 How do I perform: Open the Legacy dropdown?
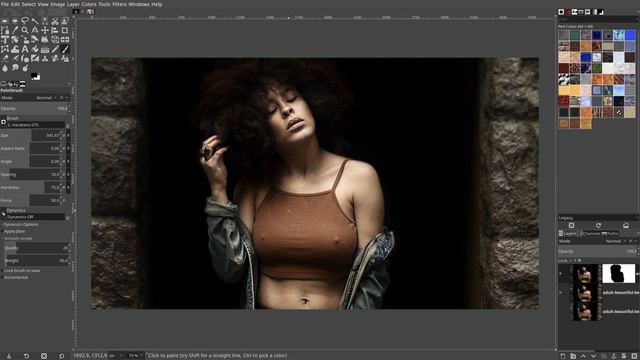pyautogui.click(x=598, y=218)
